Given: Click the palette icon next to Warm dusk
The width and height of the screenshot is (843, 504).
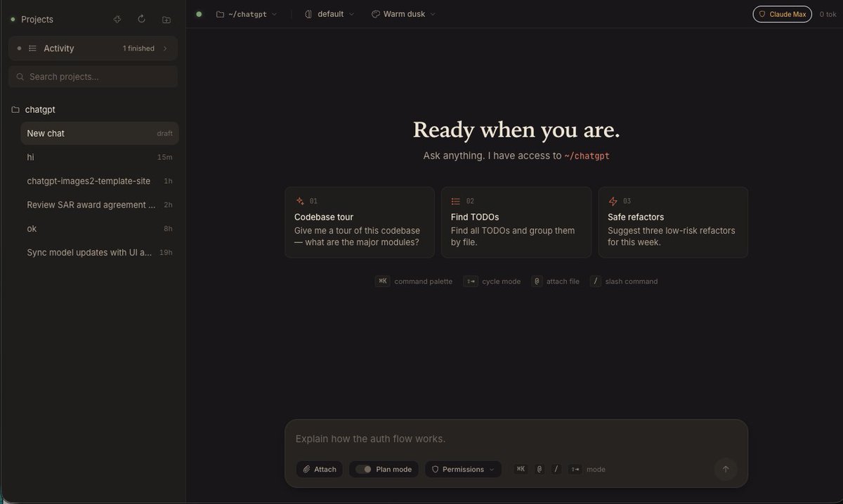Looking at the screenshot, I should point(375,14).
